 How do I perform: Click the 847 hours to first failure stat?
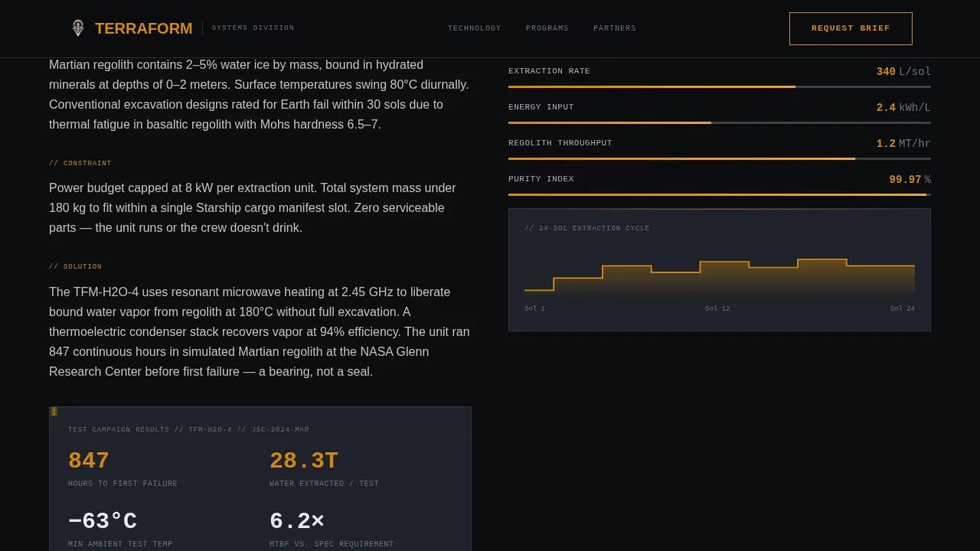point(89,461)
